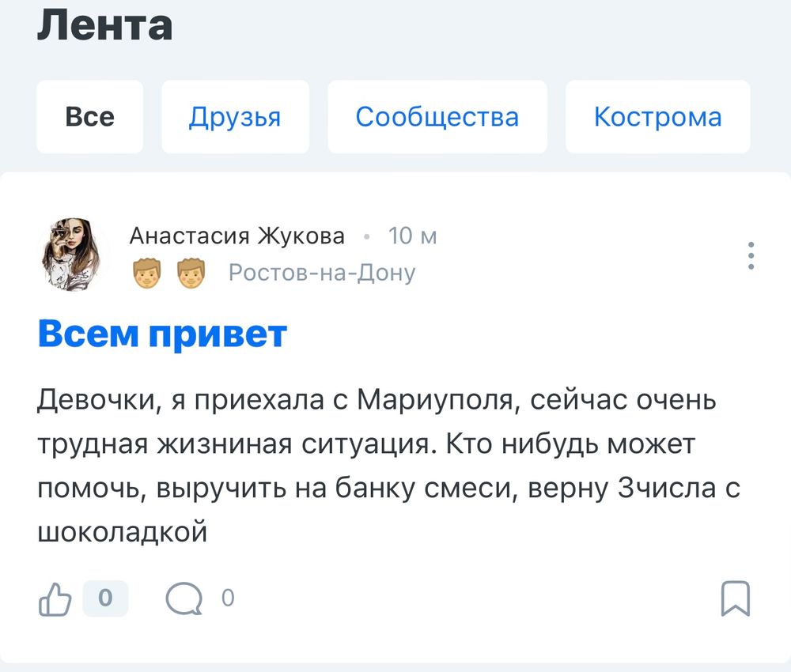Click the timestamp 10 м

[411, 235]
